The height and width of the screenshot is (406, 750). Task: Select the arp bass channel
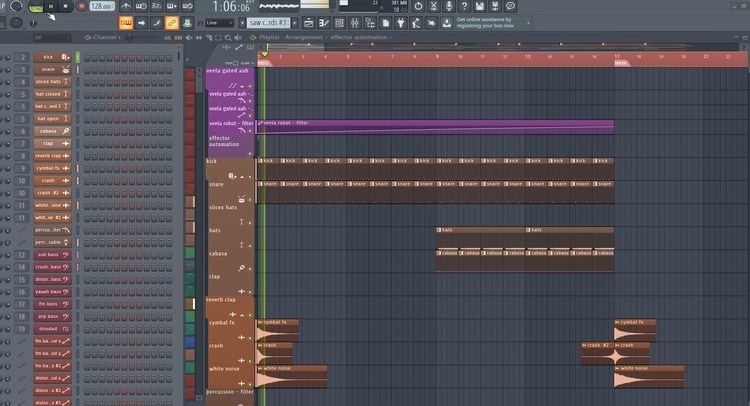[x=52, y=317]
